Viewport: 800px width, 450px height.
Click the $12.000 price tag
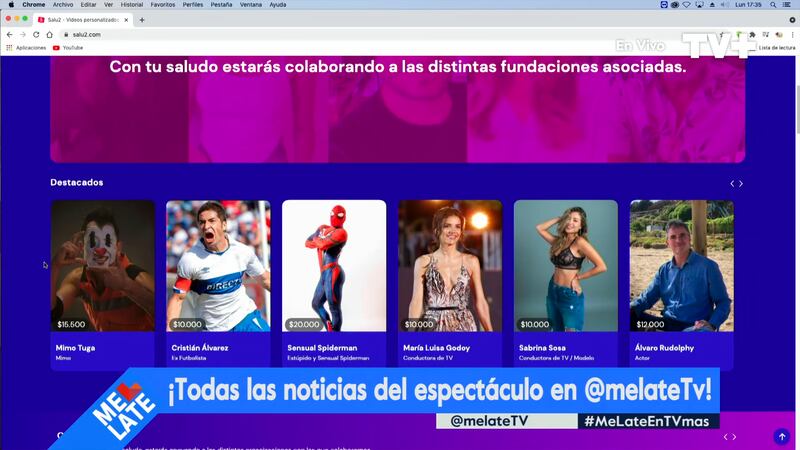[650, 324]
